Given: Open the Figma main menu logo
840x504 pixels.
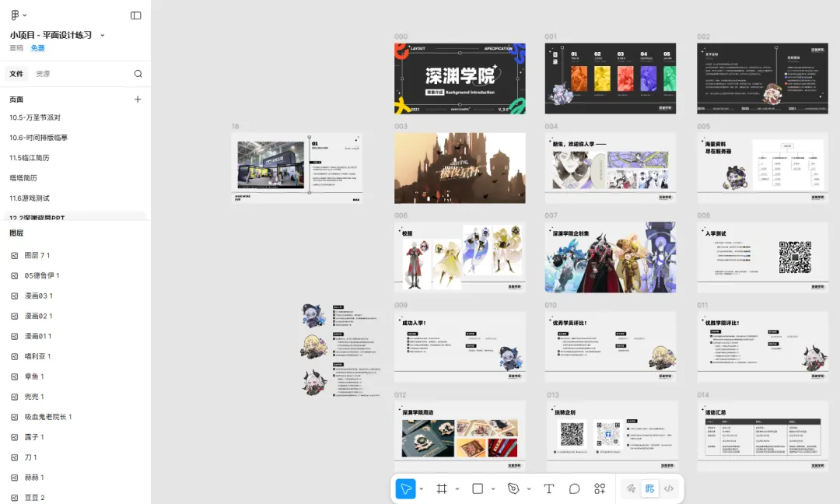Looking at the screenshot, I should click(15, 15).
